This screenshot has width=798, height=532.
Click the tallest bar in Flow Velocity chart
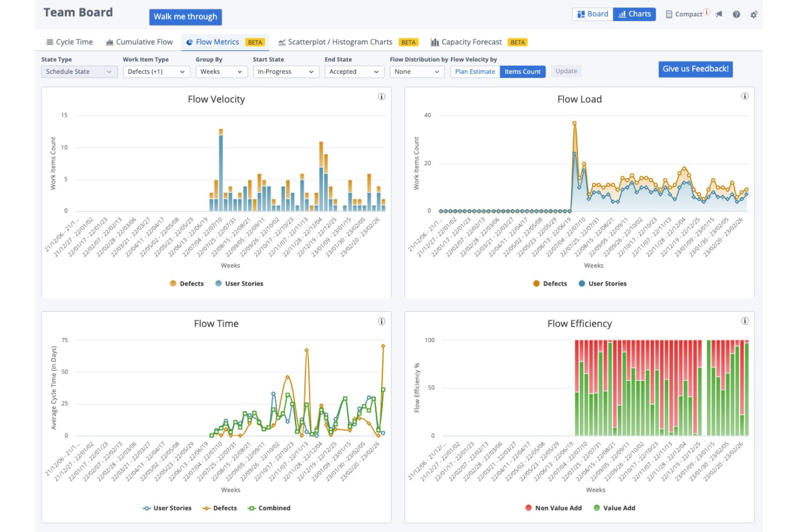coord(221,170)
